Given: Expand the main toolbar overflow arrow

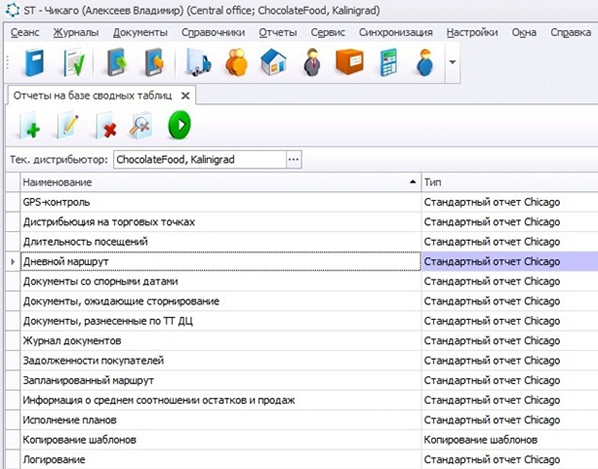Looking at the screenshot, I should pyautogui.click(x=452, y=62).
